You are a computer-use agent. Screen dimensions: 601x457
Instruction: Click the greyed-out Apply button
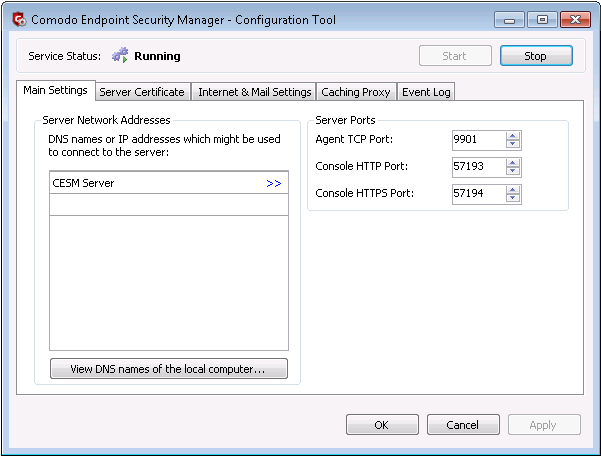click(544, 425)
